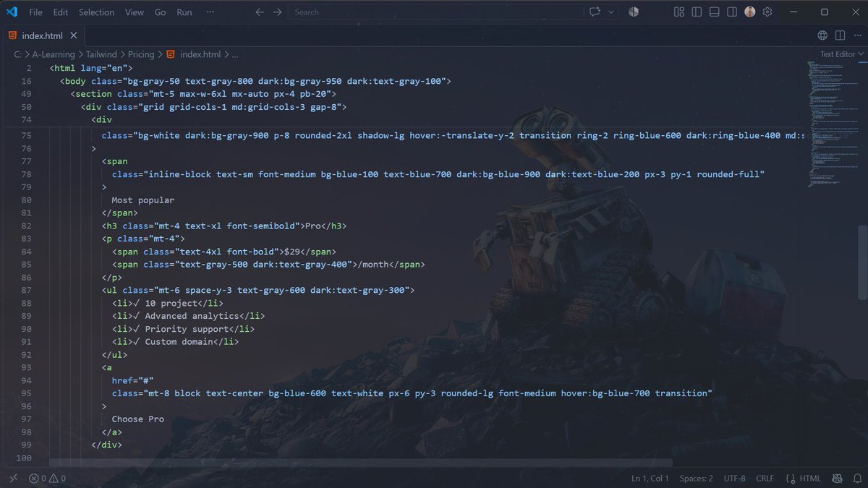Screen dimensions: 868x488
Task: Open the Copilot status icon
Action: coord(838,479)
